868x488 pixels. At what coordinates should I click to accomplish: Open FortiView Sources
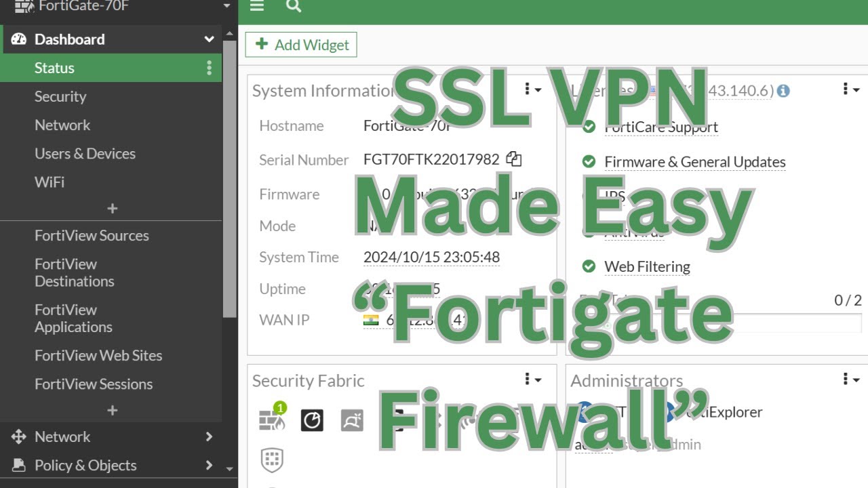click(92, 235)
